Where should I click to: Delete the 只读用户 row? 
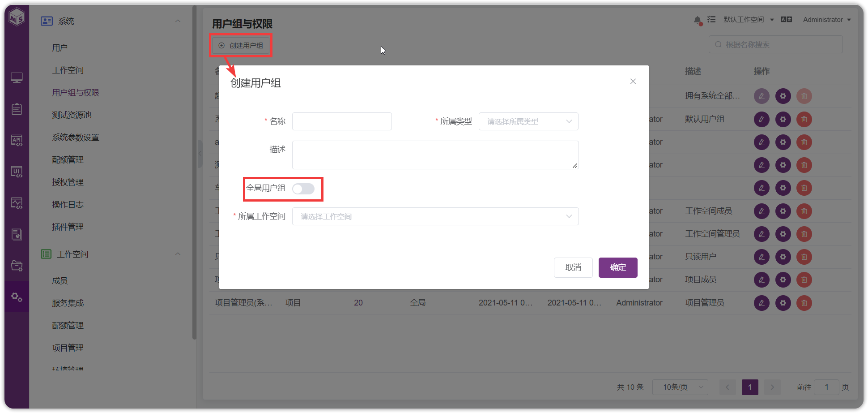click(x=804, y=257)
